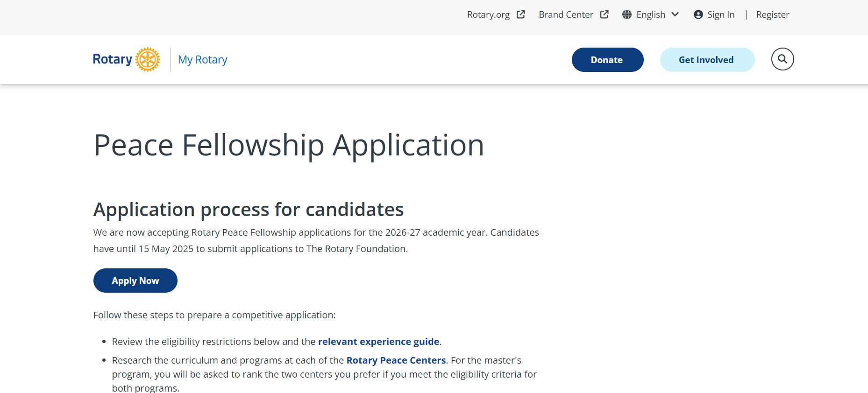Click the Get Involved button

click(707, 60)
